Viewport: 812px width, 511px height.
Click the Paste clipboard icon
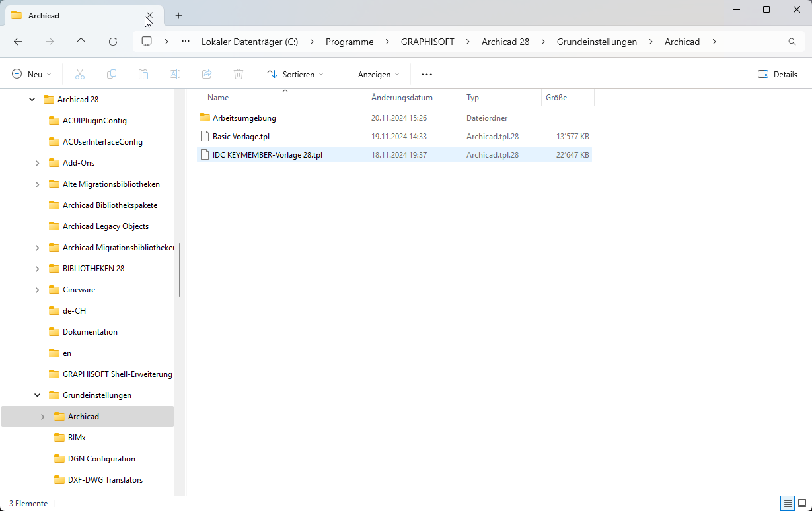tap(143, 75)
